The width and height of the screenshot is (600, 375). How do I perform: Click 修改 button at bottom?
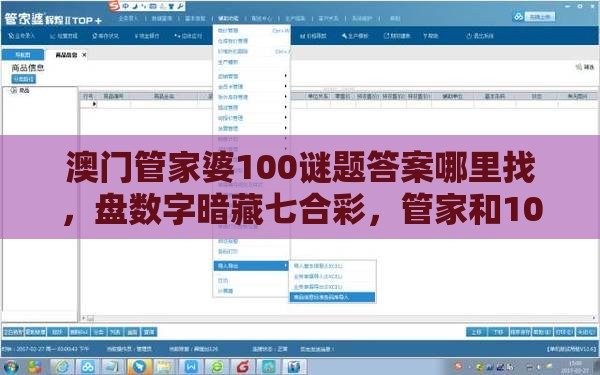(57, 332)
